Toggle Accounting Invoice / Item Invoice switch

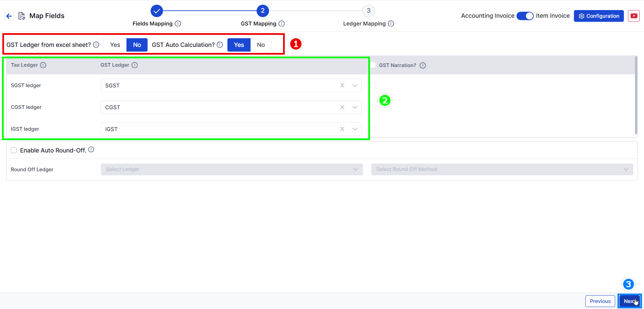click(x=525, y=16)
